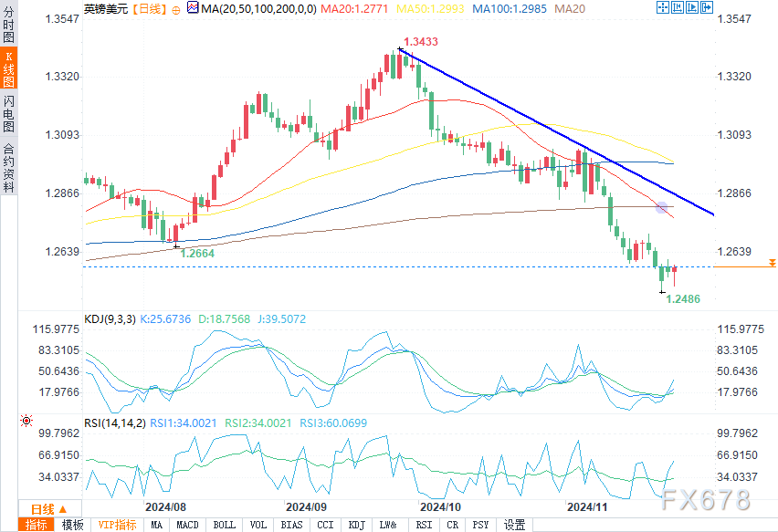Click the RSI3:60.0699 value
Image resolution: width=778 pixels, height=532 pixels.
pyautogui.click(x=333, y=423)
